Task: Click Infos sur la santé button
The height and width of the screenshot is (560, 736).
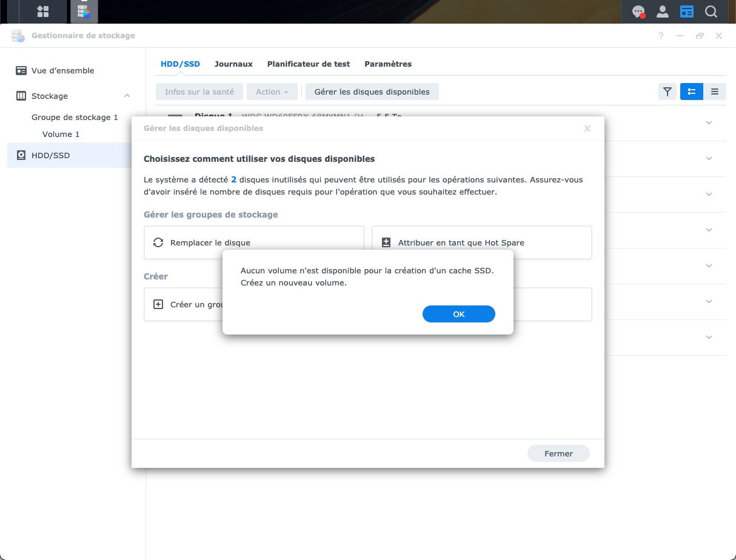Action: [199, 92]
